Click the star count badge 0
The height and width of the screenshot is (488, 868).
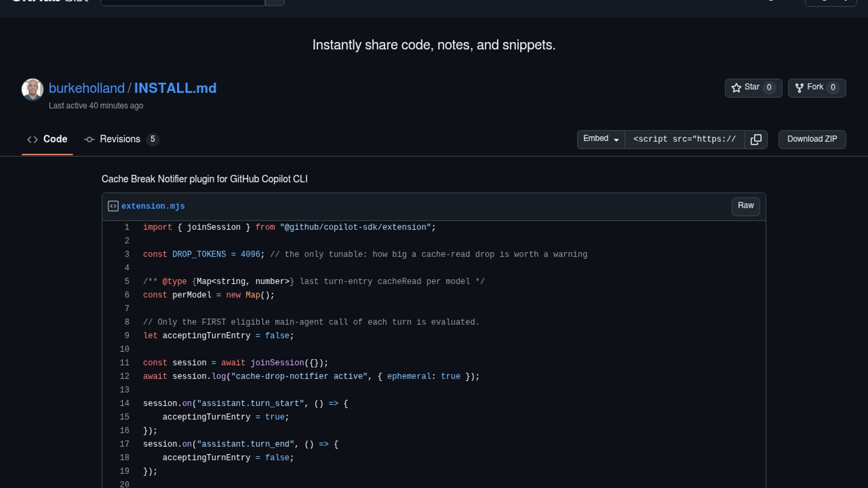[769, 88]
